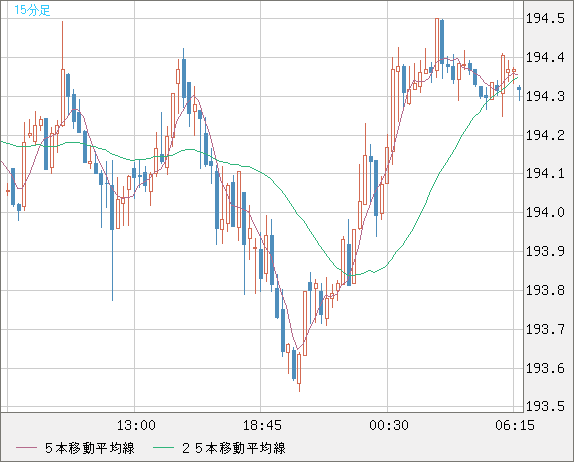This screenshot has height=462, width=574.
Task: Click the 18:45 time axis label
Action: 262,425
